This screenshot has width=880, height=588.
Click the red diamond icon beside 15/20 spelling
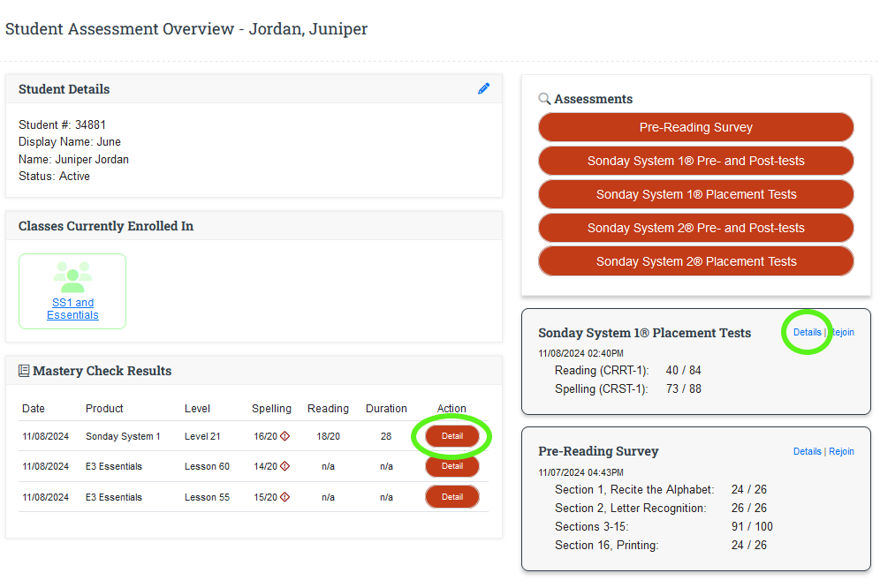click(x=284, y=497)
